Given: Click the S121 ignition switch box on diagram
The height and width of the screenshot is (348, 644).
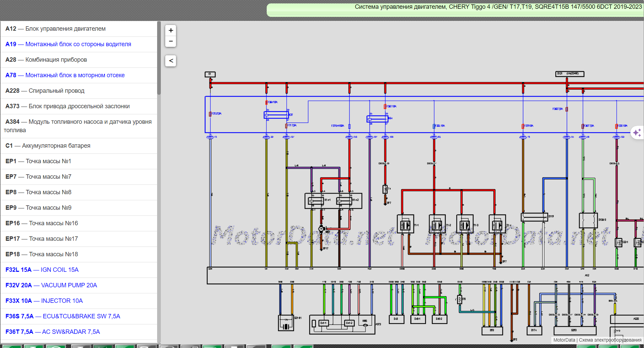Looking at the screenshot, I should pyautogui.click(x=569, y=74).
